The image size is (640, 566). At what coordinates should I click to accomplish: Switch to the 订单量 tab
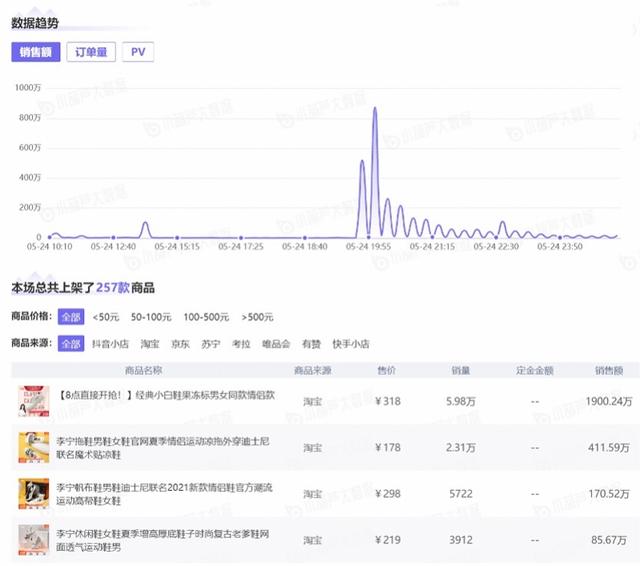91,52
